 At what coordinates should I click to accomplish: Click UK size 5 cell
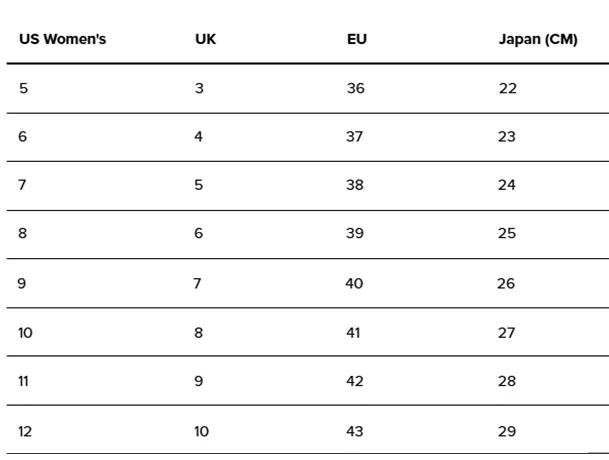tap(199, 185)
